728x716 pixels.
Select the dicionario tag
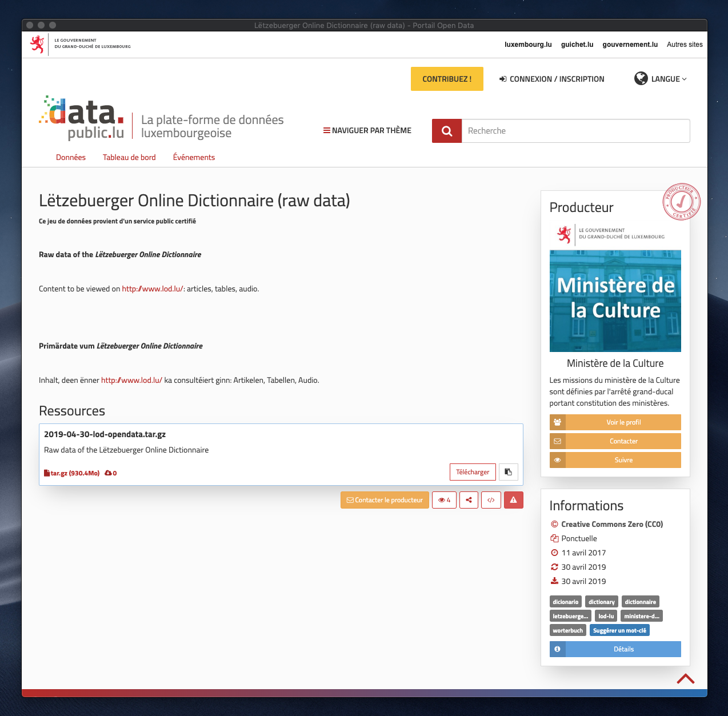coord(566,602)
